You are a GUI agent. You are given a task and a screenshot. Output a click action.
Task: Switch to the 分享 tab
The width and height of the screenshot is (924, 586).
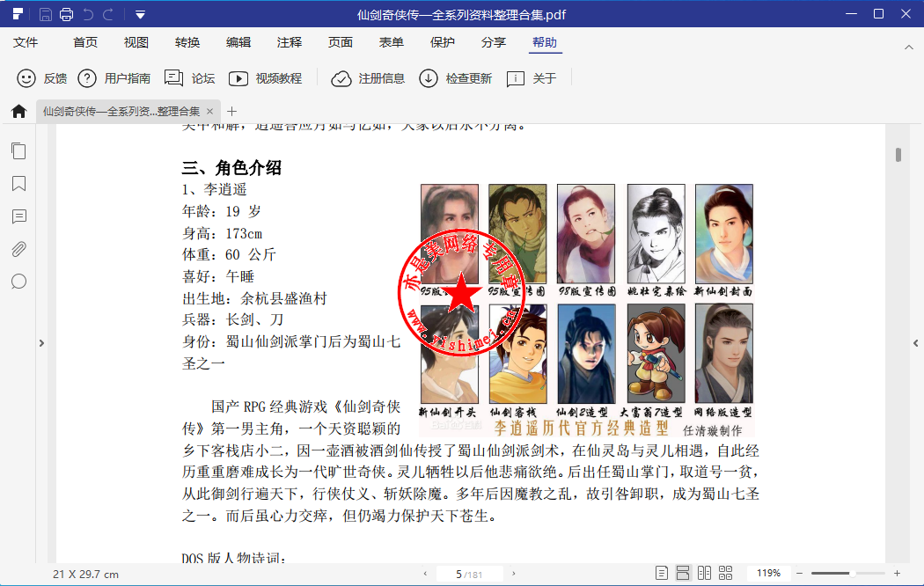[x=493, y=42]
